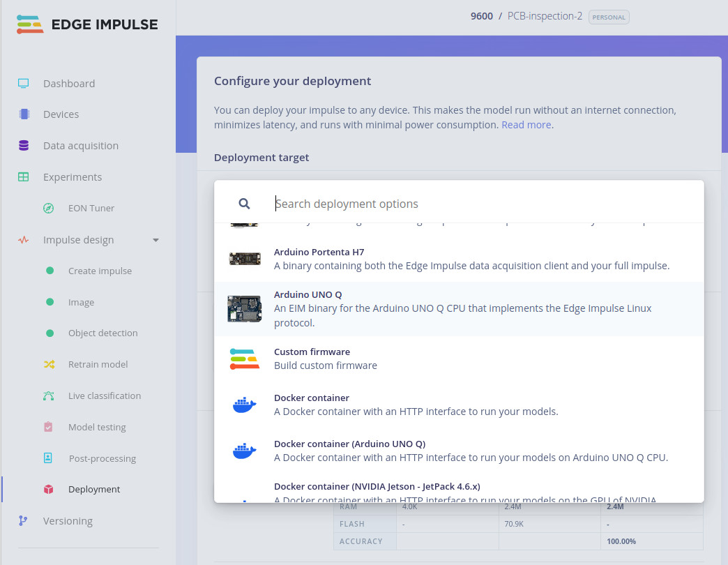Click the Model testing clipboard icon
728x565 pixels.
[48, 427]
